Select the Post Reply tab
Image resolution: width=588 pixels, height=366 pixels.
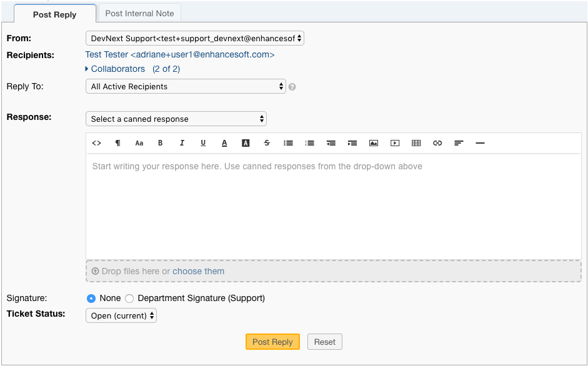55,14
